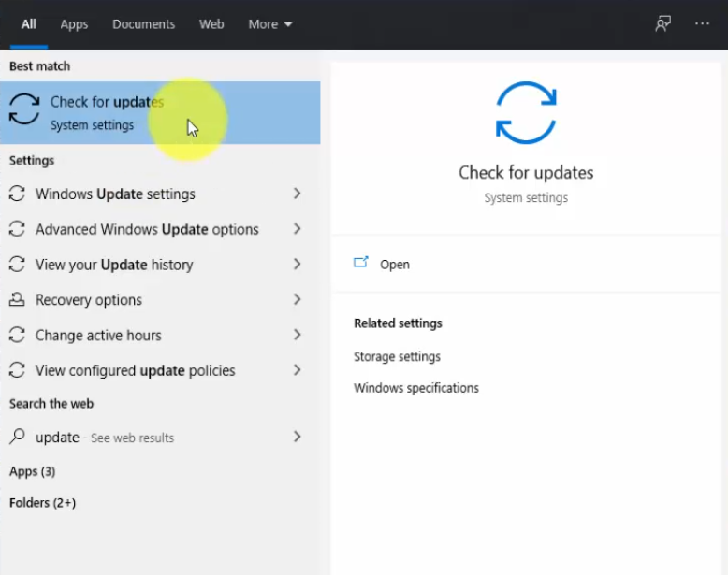Switch to the All tab
The width and height of the screenshot is (728, 575).
(x=29, y=24)
